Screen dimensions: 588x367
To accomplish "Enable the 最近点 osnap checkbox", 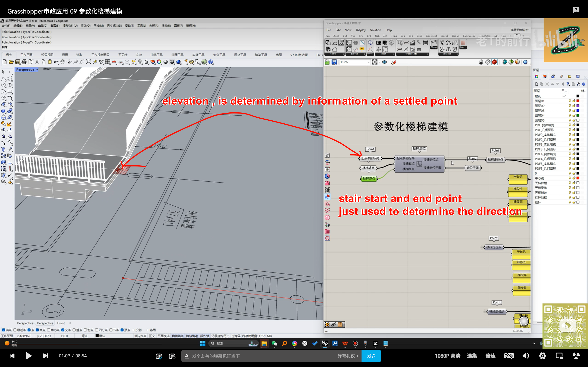I will (15, 330).
